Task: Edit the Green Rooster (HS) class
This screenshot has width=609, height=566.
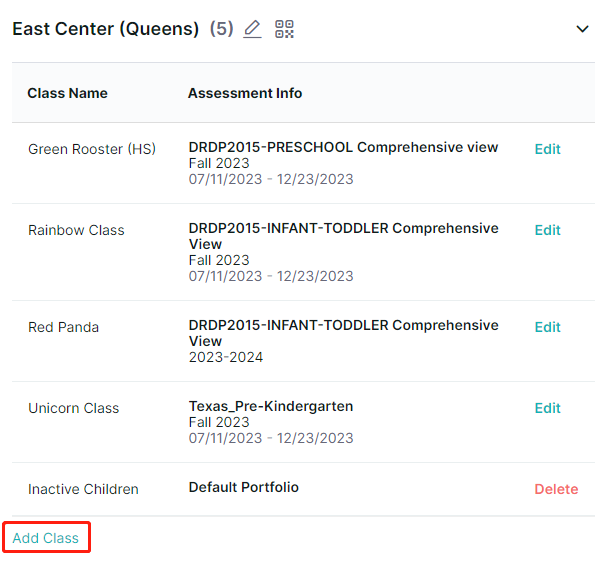Action: click(x=547, y=149)
